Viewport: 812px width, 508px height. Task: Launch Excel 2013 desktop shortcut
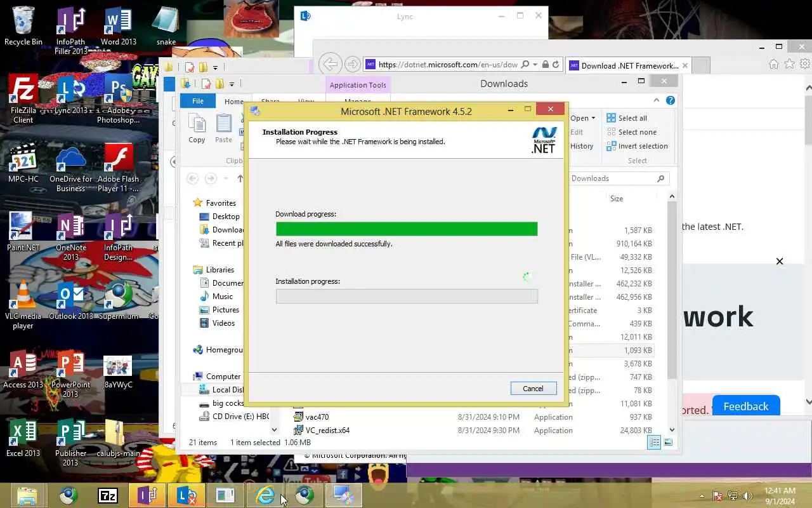[x=23, y=438]
